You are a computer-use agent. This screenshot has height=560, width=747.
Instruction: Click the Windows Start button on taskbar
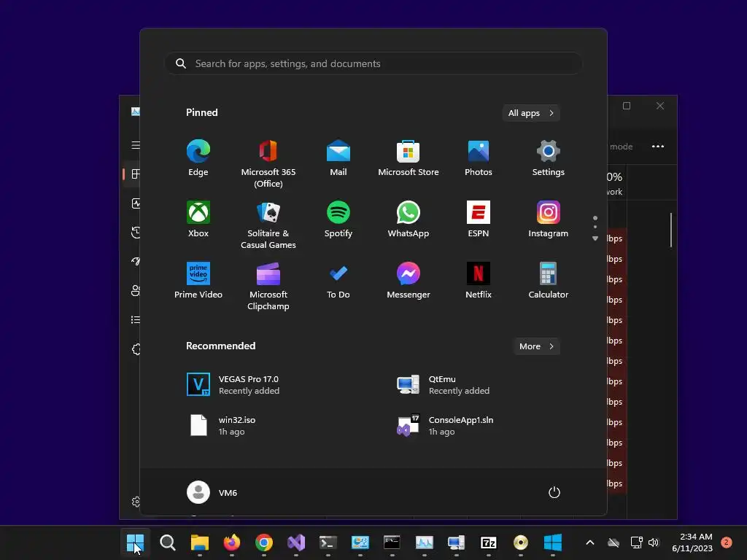135,542
